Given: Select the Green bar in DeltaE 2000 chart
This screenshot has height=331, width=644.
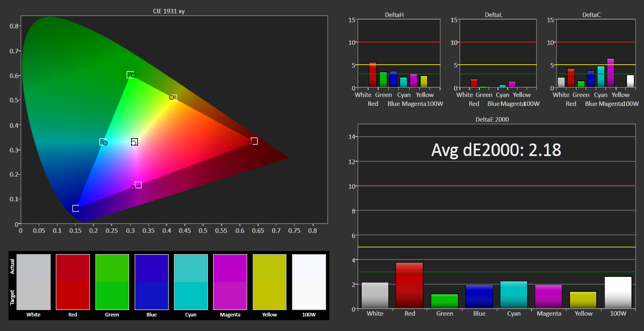Looking at the screenshot, I should (x=445, y=301).
